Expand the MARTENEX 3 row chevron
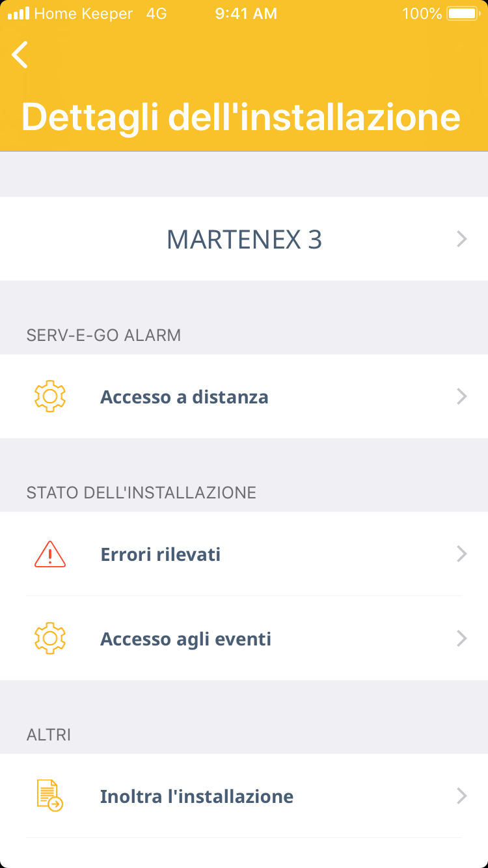The image size is (488, 868). click(x=462, y=239)
